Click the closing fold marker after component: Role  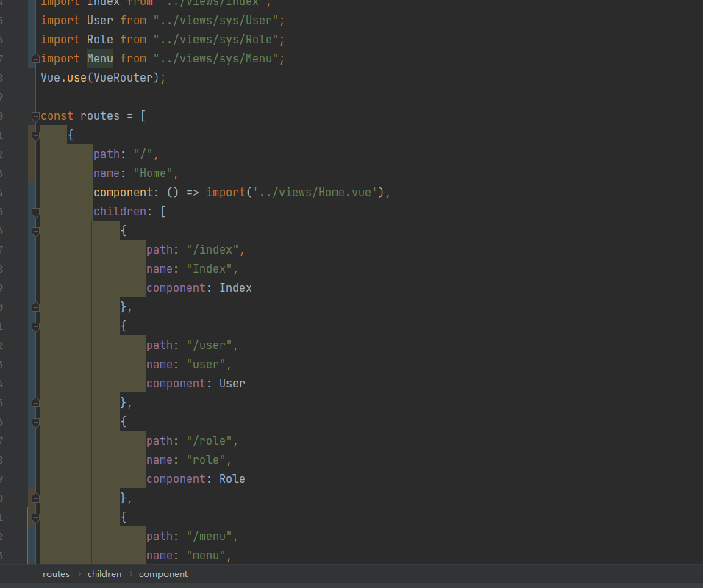tap(35, 498)
